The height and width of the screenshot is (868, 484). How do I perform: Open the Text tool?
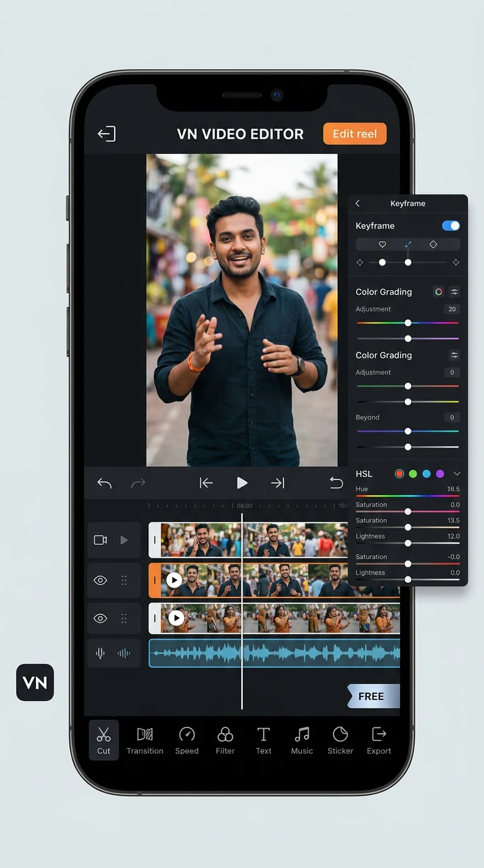point(263,740)
